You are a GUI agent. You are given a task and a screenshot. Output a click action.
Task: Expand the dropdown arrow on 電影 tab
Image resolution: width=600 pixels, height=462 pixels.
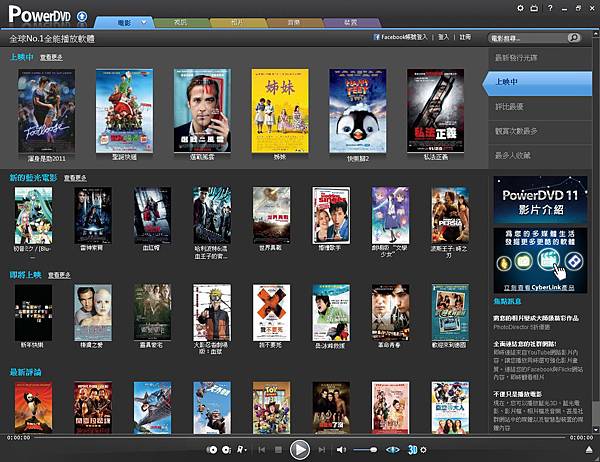[144, 22]
